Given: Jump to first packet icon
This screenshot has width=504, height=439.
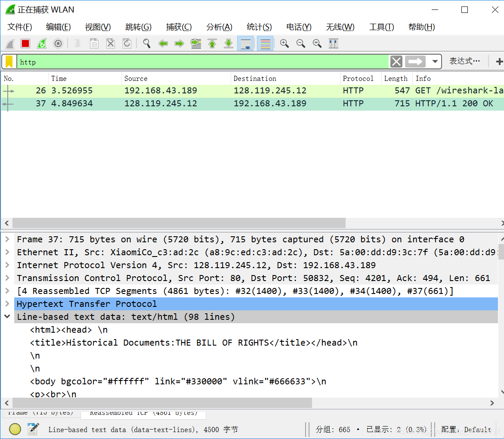Looking at the screenshot, I should click(x=212, y=43).
